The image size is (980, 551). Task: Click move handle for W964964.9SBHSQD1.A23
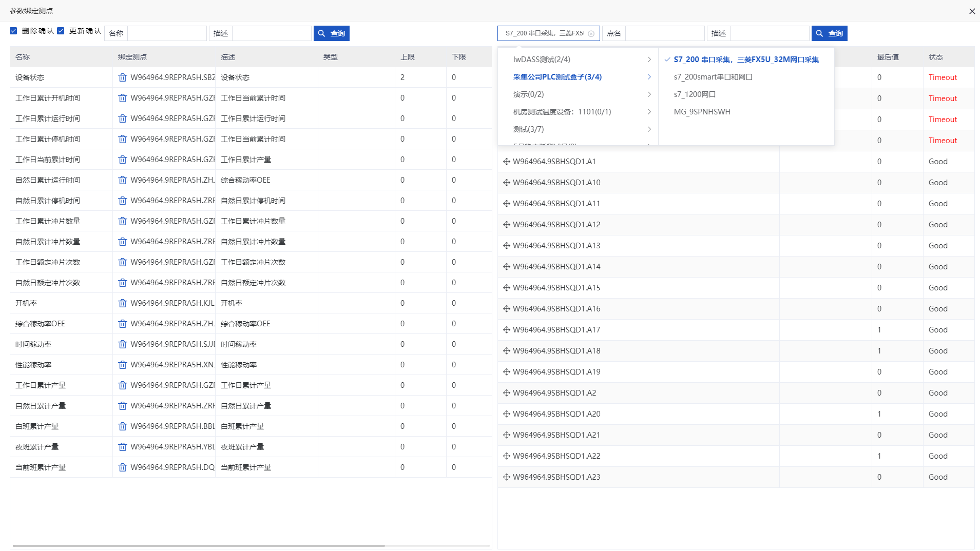(x=507, y=477)
